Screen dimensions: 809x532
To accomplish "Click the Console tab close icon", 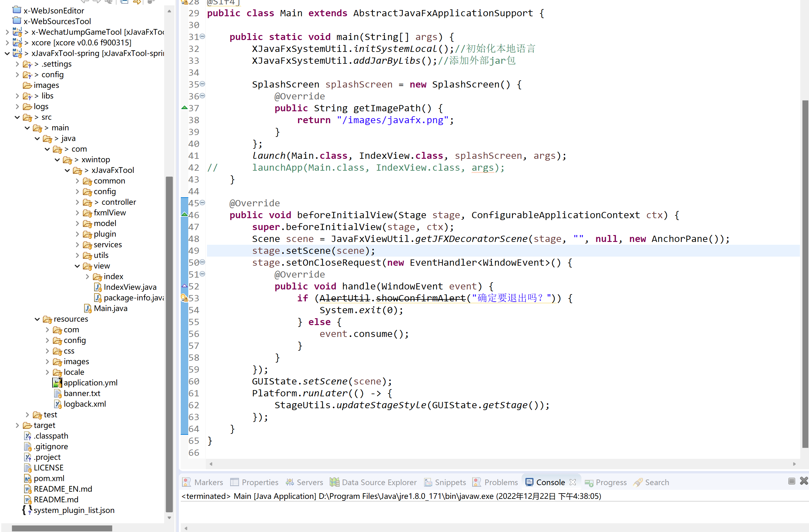I will [573, 482].
